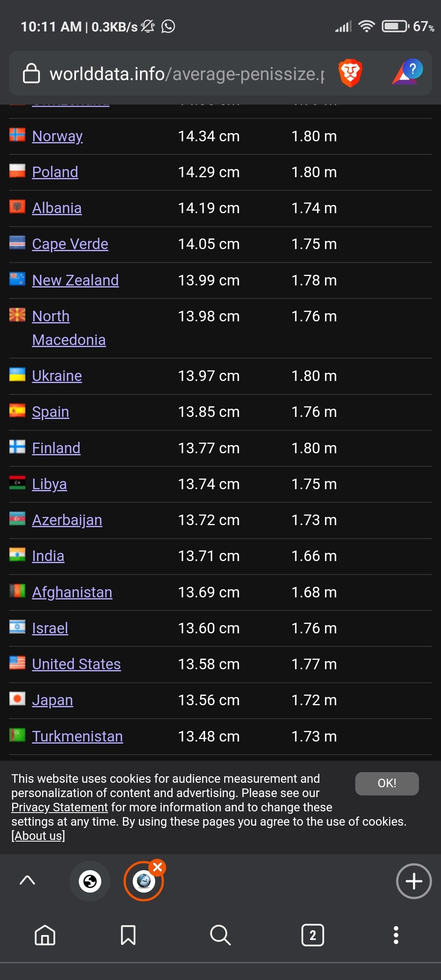This screenshot has width=441, height=980.
Task: Open the bookmark icon in bottom bar
Action: tap(128, 935)
